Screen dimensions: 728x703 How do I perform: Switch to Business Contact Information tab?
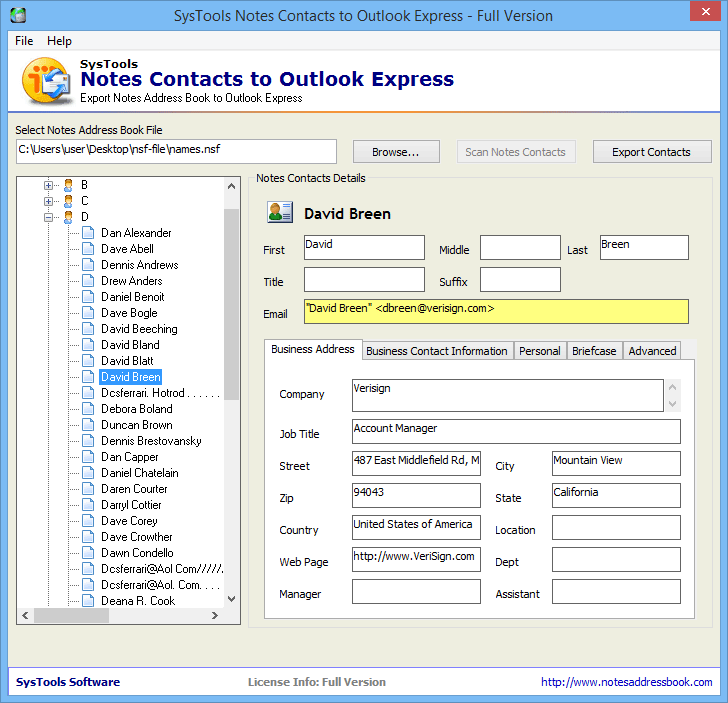(x=437, y=351)
